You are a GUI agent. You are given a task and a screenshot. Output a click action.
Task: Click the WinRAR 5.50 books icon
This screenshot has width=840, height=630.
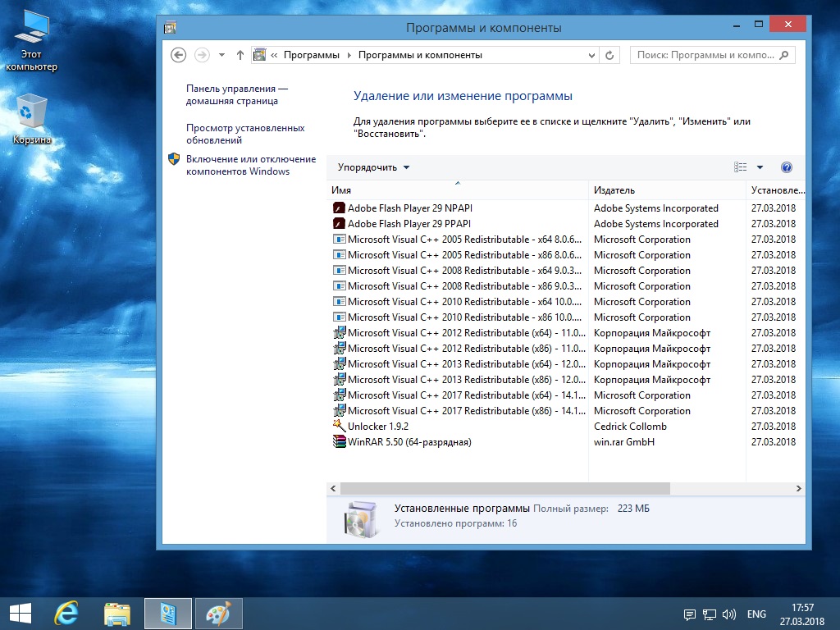[x=339, y=441]
